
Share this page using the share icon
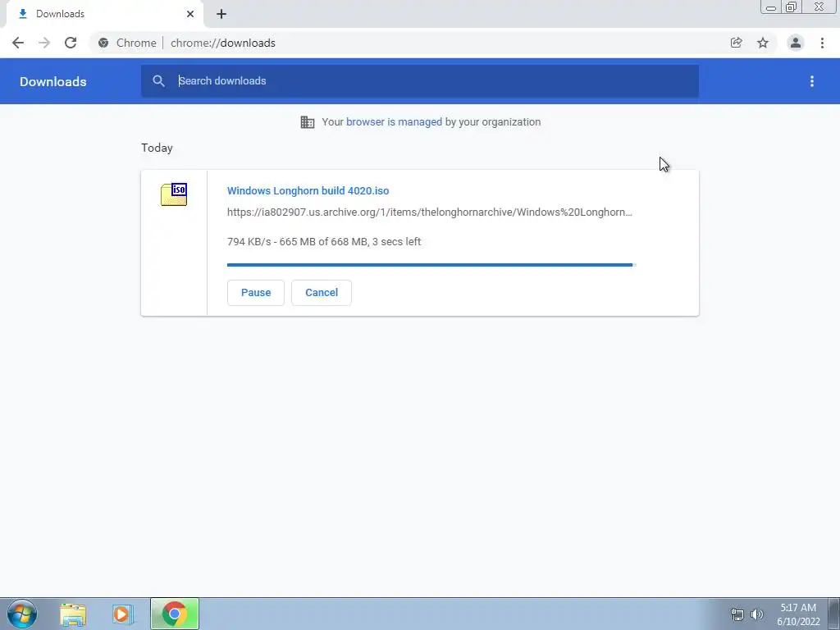click(x=736, y=43)
